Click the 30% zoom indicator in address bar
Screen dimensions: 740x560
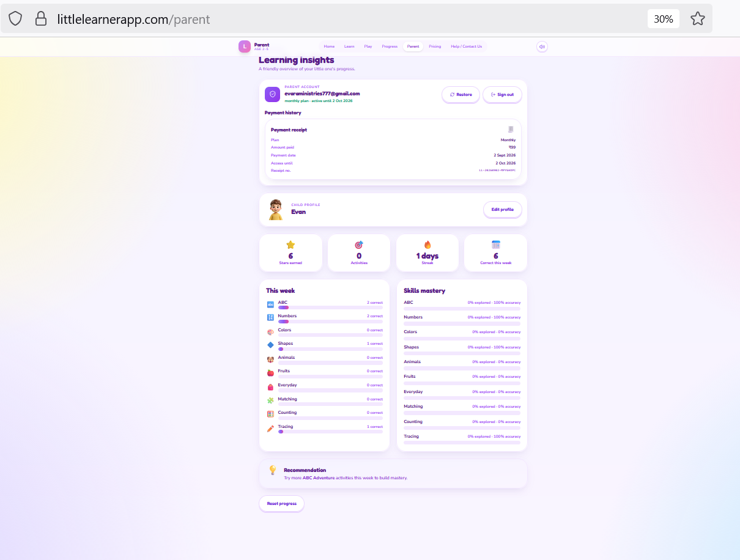coord(664,19)
